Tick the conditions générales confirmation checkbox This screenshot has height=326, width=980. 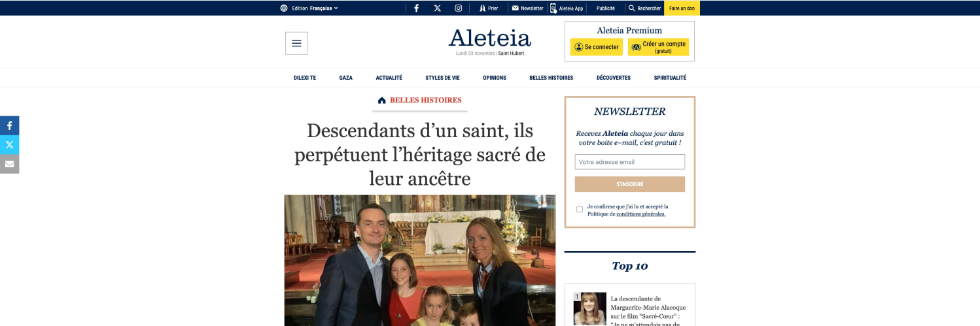(580, 210)
